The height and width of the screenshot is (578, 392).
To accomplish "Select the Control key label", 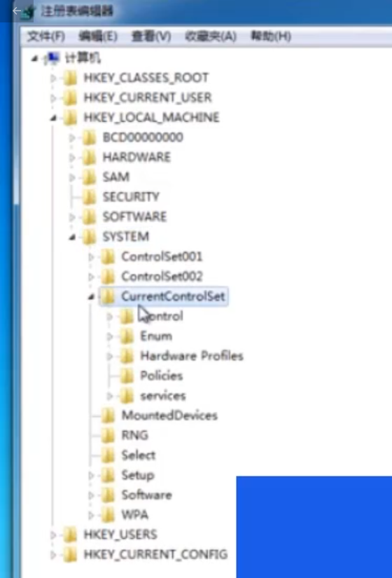I will 162,316.
